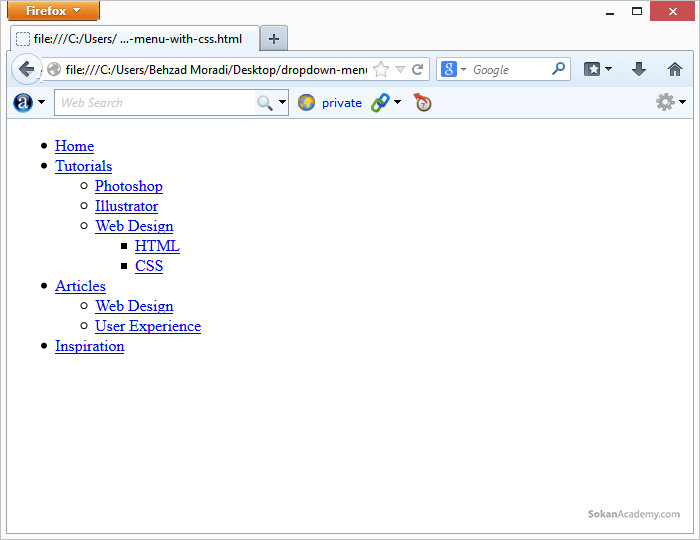Open the toolbar settings gear icon

(665, 102)
